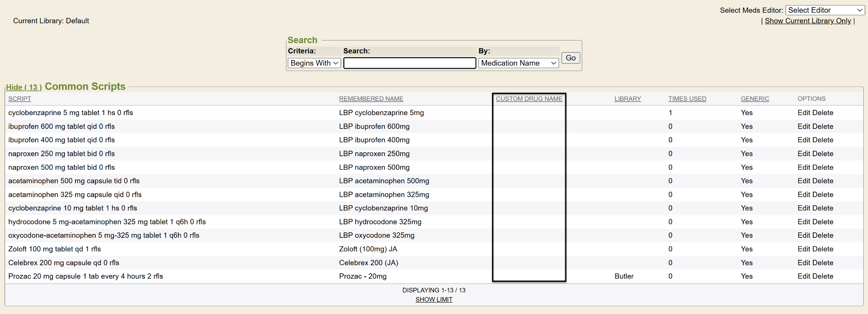Collapse Common Scripts with Hide (13)
The image size is (868, 314).
pos(24,87)
